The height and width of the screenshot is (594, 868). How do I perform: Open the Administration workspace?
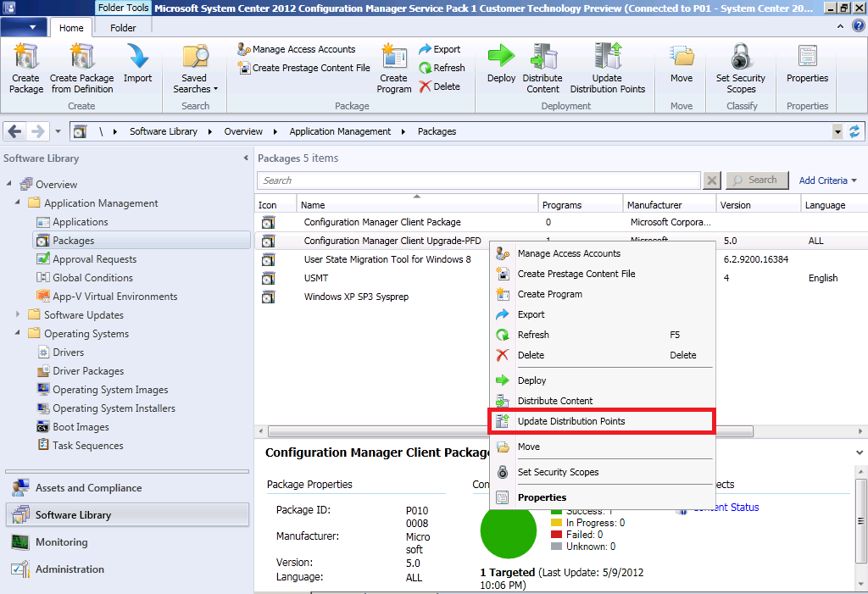(127, 569)
